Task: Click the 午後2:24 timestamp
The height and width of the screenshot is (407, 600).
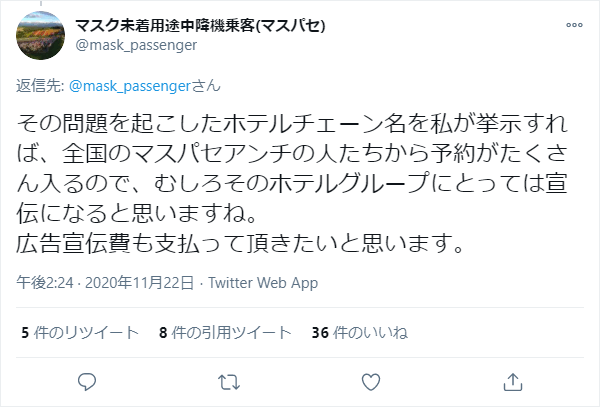Action: 44,283
